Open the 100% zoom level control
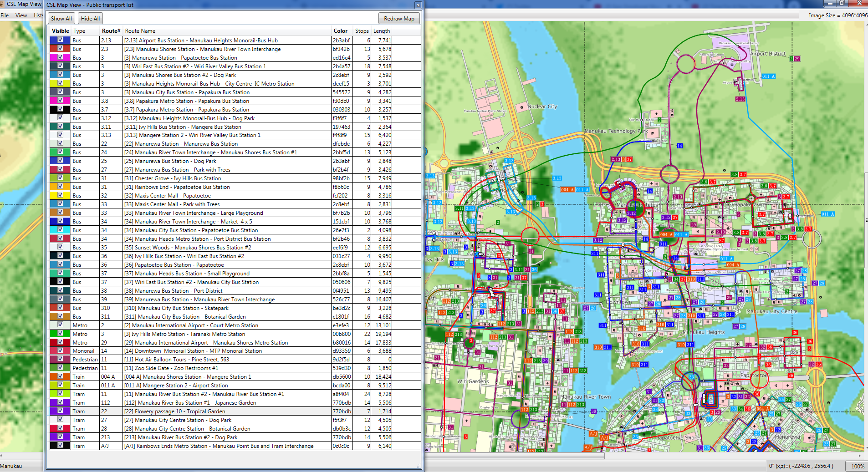Viewport: 868px width, 472px height. [x=857, y=466]
